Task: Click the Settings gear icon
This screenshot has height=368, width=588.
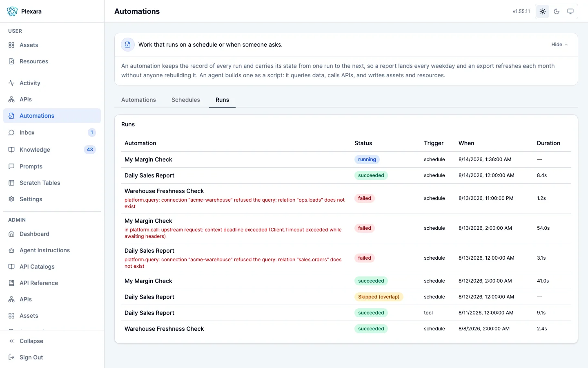Action: 11,199
